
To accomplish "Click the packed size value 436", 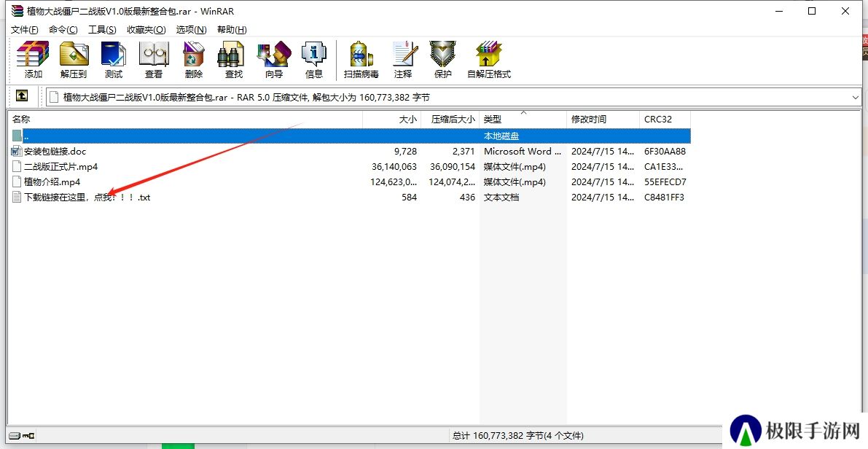I will tap(467, 197).
